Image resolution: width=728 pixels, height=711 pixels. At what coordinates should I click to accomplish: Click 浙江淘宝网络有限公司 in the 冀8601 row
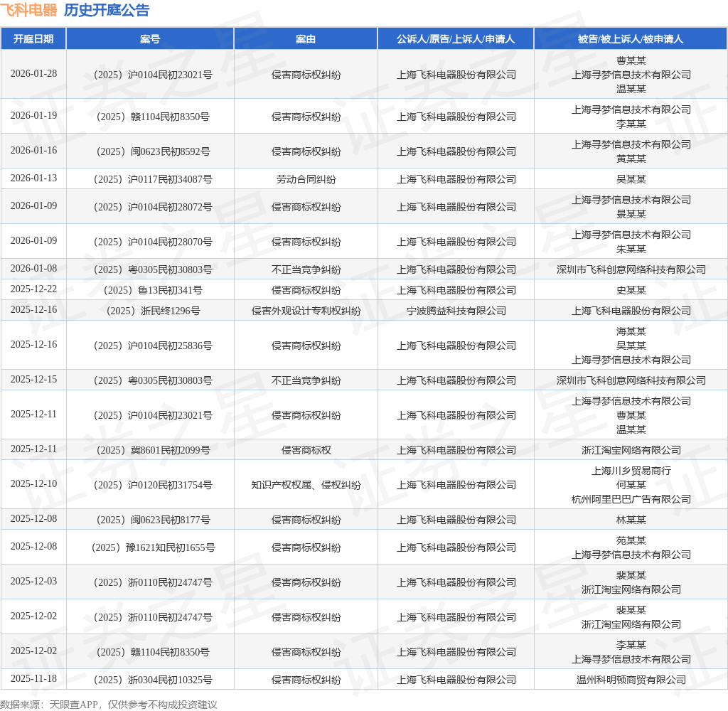tap(631, 450)
